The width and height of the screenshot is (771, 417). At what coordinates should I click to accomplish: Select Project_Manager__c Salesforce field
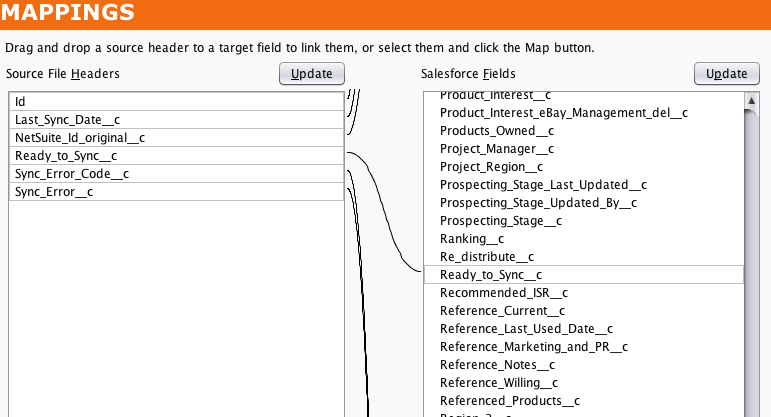(x=497, y=149)
